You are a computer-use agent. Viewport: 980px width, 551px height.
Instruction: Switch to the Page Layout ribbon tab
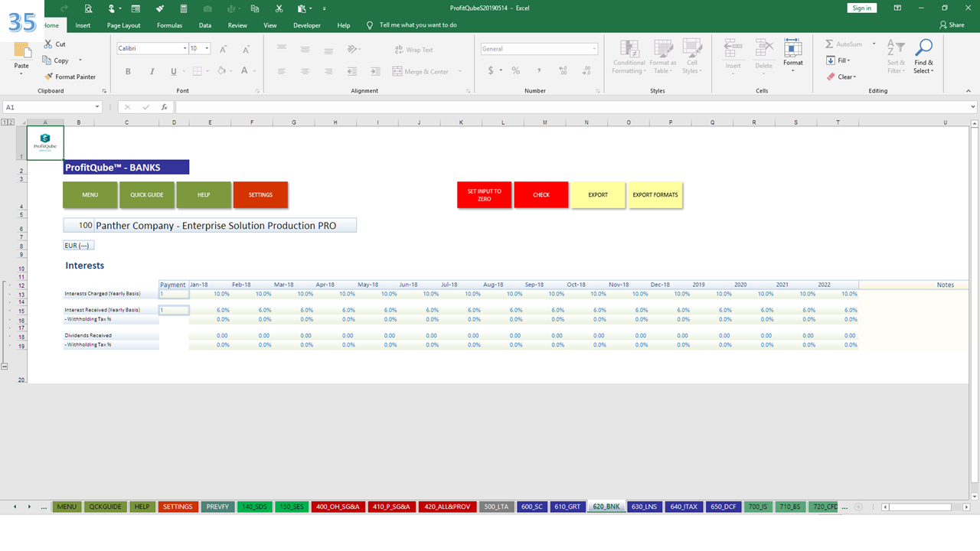click(123, 25)
